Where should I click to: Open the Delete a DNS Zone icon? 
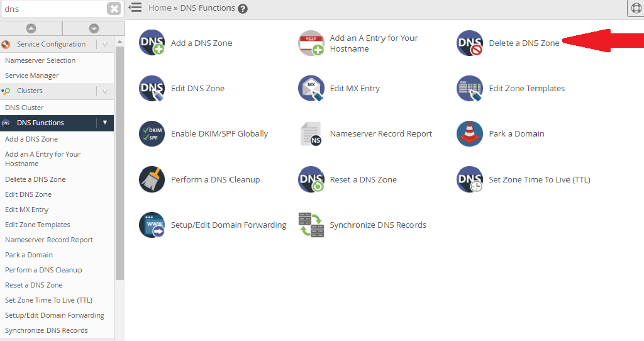point(470,43)
